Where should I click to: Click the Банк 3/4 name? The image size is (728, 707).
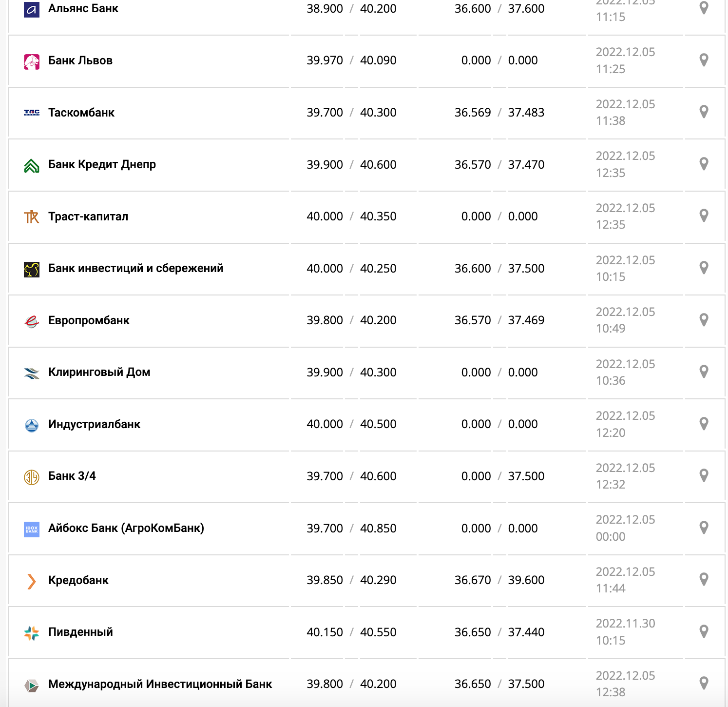tap(72, 476)
